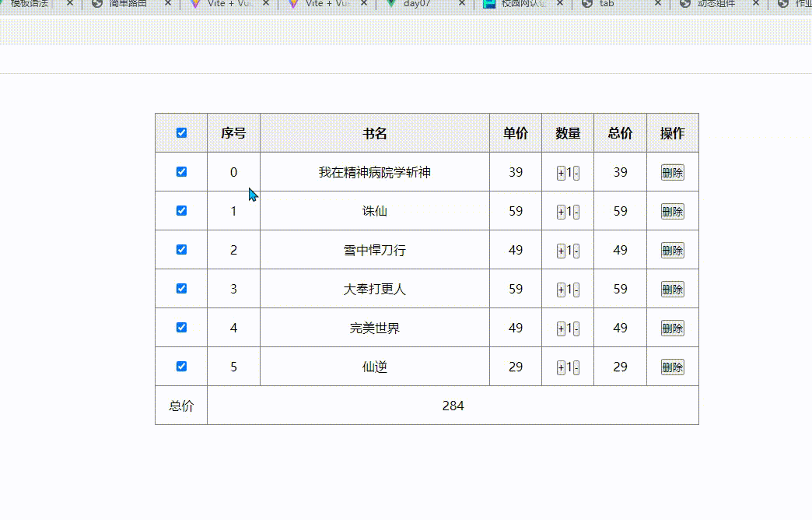
Task: Click the 书名 column header
Action: coord(374,133)
